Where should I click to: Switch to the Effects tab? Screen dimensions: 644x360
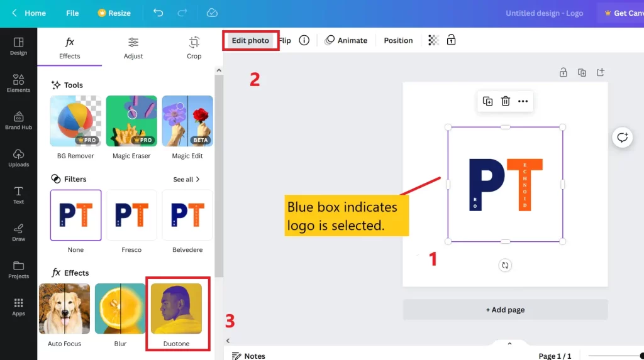[69, 48]
